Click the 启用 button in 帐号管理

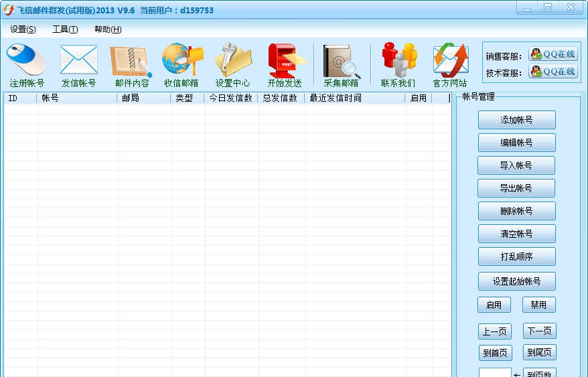[x=494, y=305]
